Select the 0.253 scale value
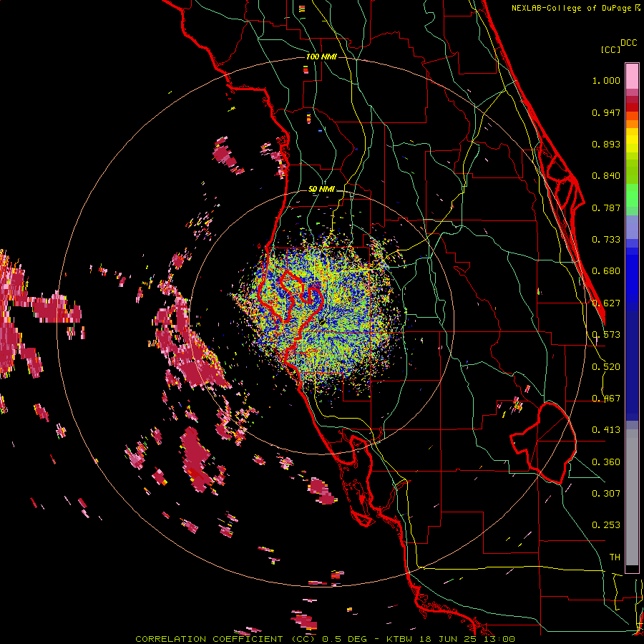Viewport: 644px width, 644px height. [606, 525]
